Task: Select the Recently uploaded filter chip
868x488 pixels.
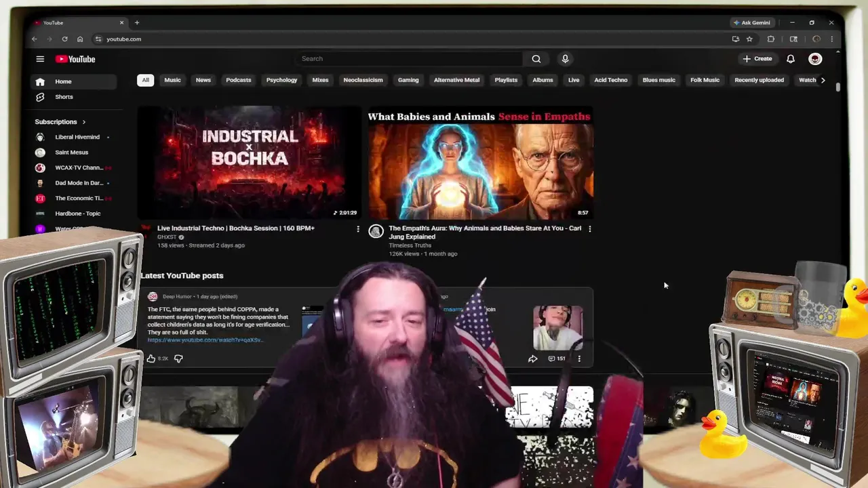Action: (x=759, y=80)
